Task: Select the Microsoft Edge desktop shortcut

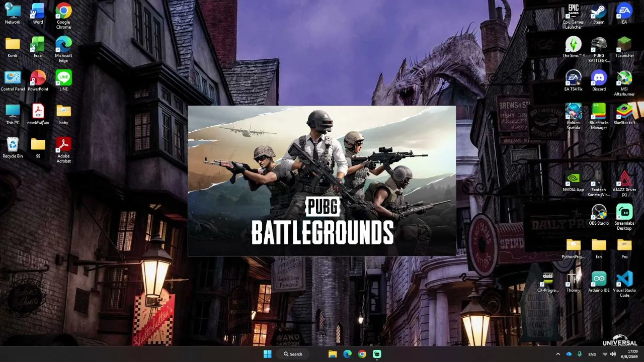Action: 63,50
